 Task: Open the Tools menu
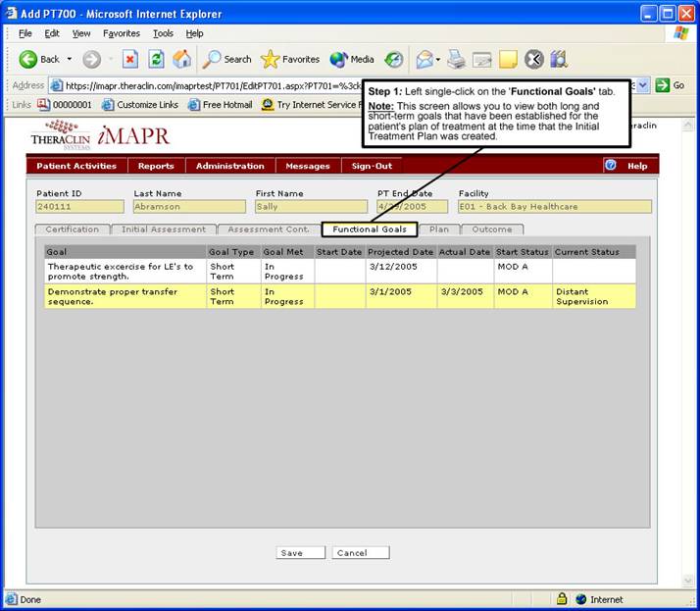pyautogui.click(x=163, y=33)
